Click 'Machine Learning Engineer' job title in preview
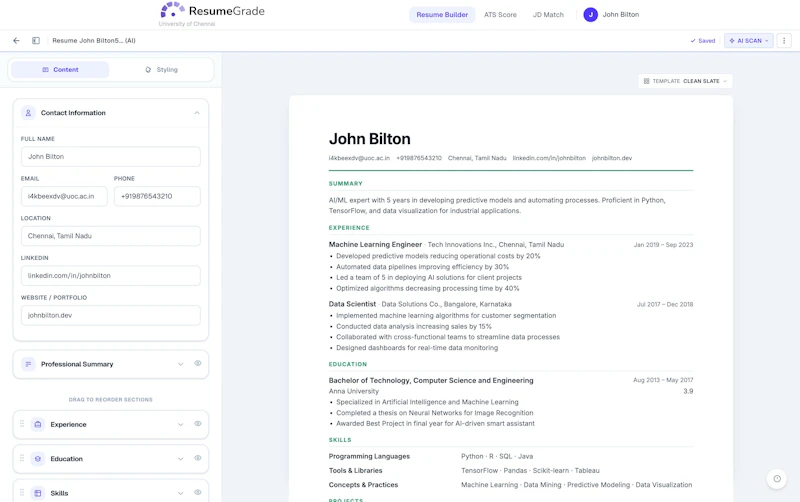The image size is (800, 502). pyautogui.click(x=375, y=244)
